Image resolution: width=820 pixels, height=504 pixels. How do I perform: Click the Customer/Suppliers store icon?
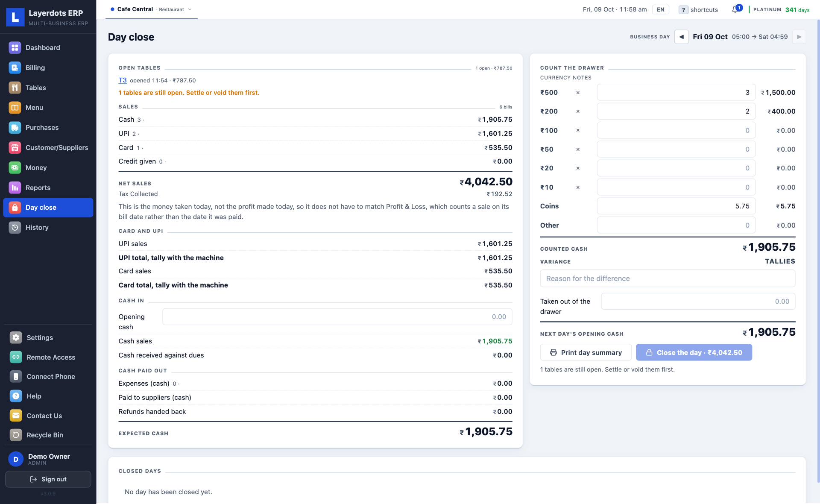[x=15, y=147]
